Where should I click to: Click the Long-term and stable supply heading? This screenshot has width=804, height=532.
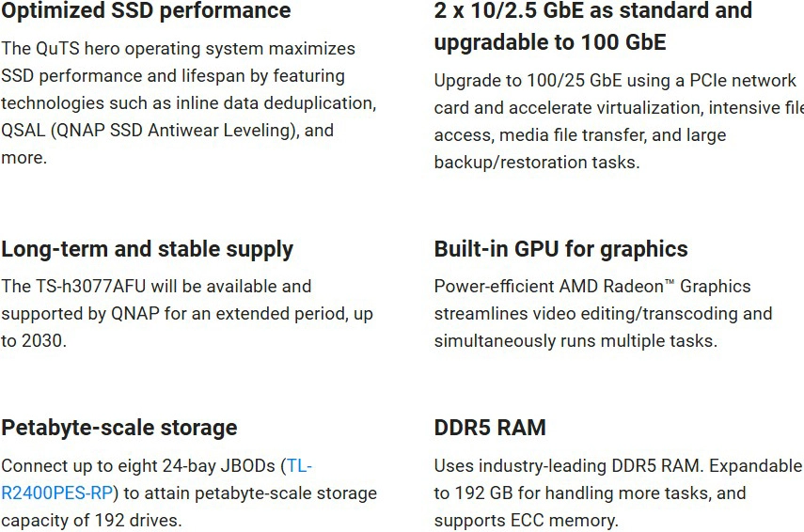[147, 250]
